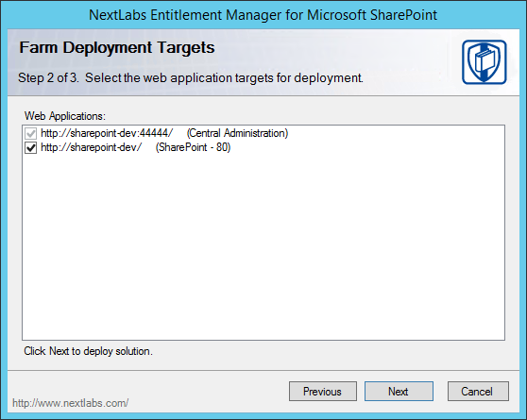Toggle the Central Administration checkbox
This screenshot has width=527, height=420.
30,134
